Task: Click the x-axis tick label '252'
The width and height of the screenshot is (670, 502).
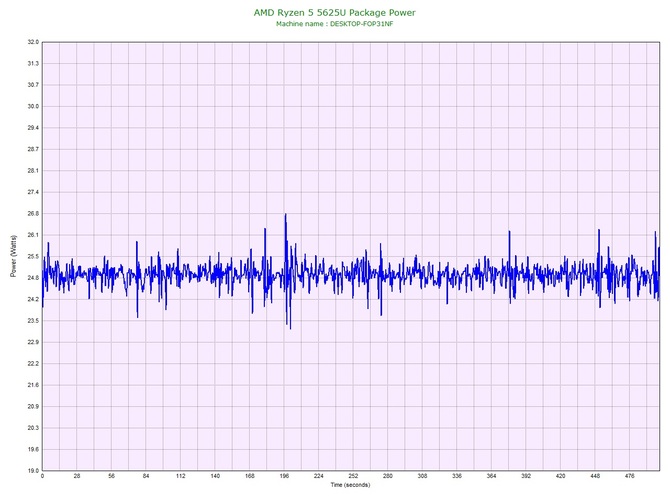Action: [x=353, y=476]
